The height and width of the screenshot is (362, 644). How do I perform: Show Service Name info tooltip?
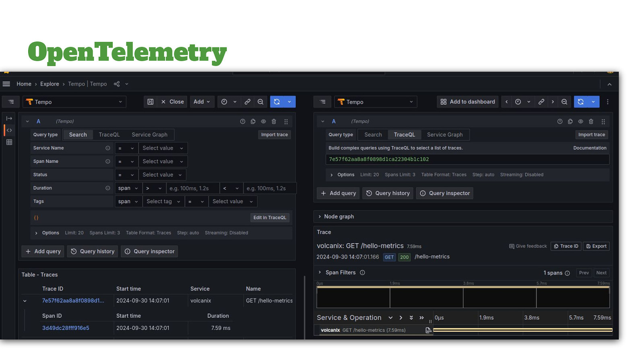pyautogui.click(x=108, y=148)
